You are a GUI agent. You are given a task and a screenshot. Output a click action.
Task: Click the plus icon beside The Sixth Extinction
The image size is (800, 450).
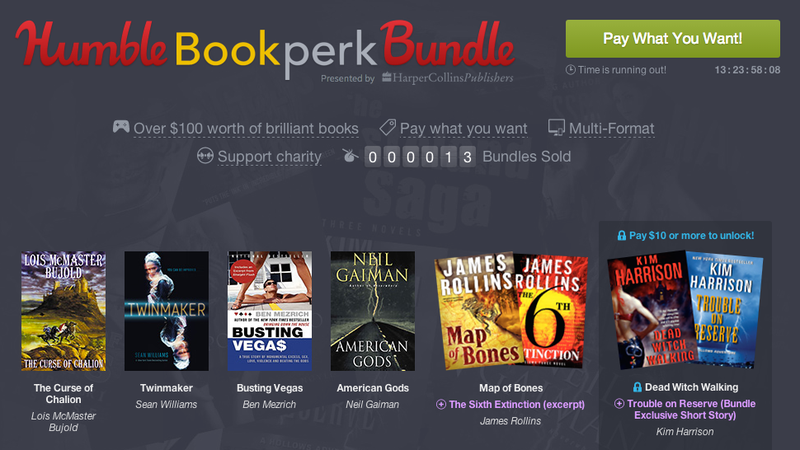click(x=441, y=405)
